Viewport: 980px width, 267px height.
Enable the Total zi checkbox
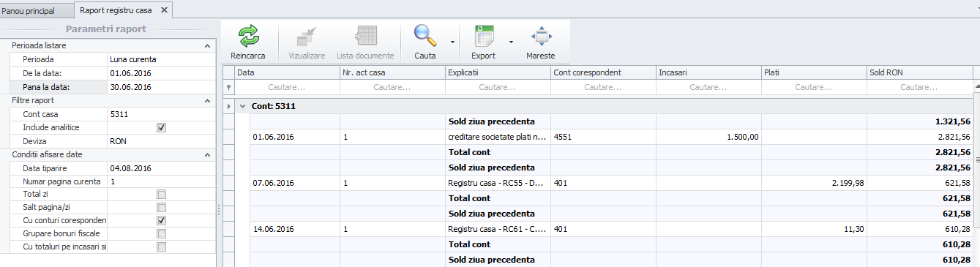point(162,194)
